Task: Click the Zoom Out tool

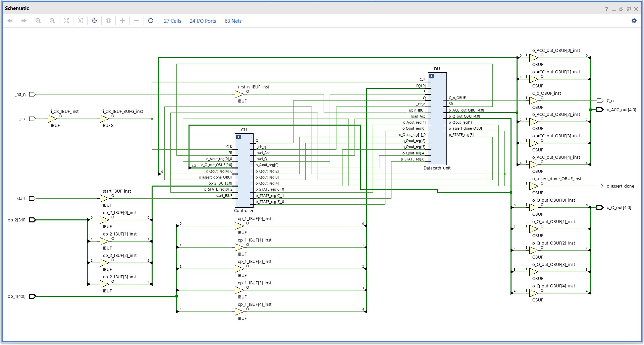Action: [x=52, y=20]
